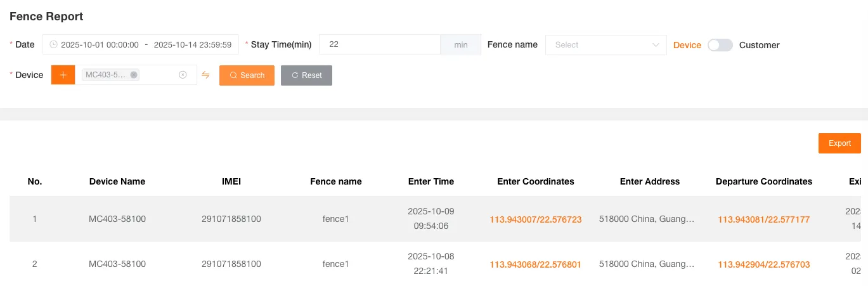Open departure coordinates 113.942904/22.576703 link
The height and width of the screenshot is (286, 868).
pyautogui.click(x=763, y=264)
